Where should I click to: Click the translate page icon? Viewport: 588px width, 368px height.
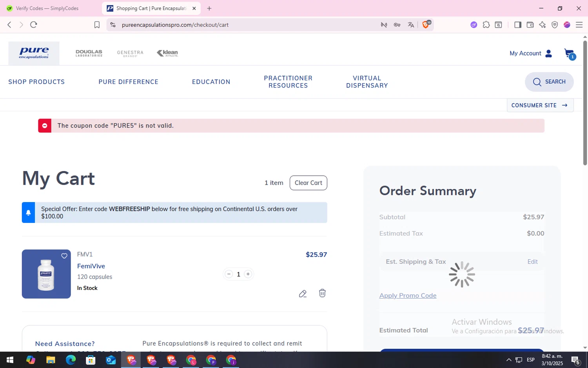coord(411,25)
